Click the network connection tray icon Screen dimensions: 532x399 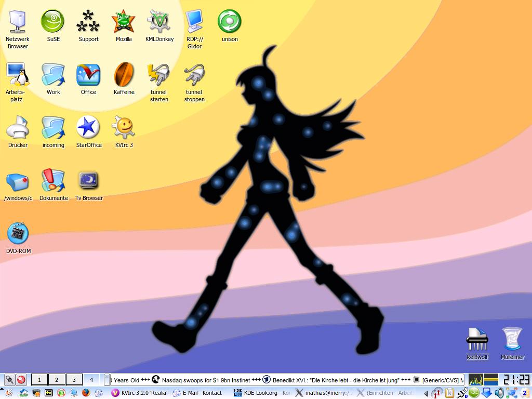pyautogui.click(x=512, y=393)
